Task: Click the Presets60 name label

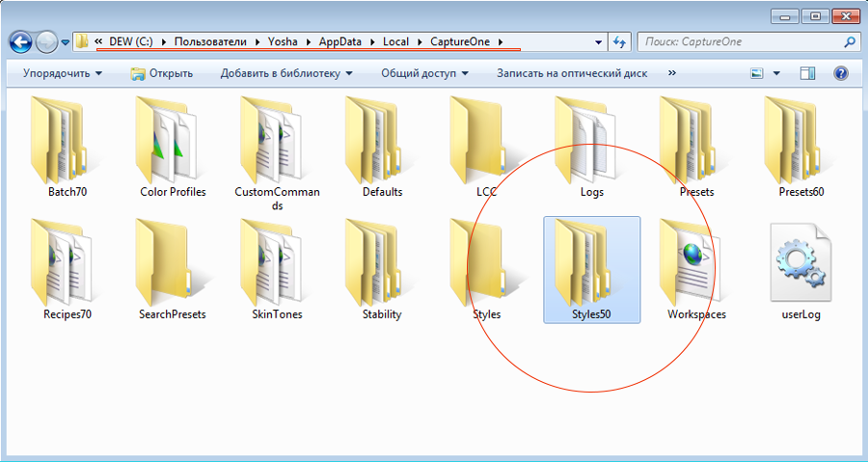Action: tap(801, 191)
